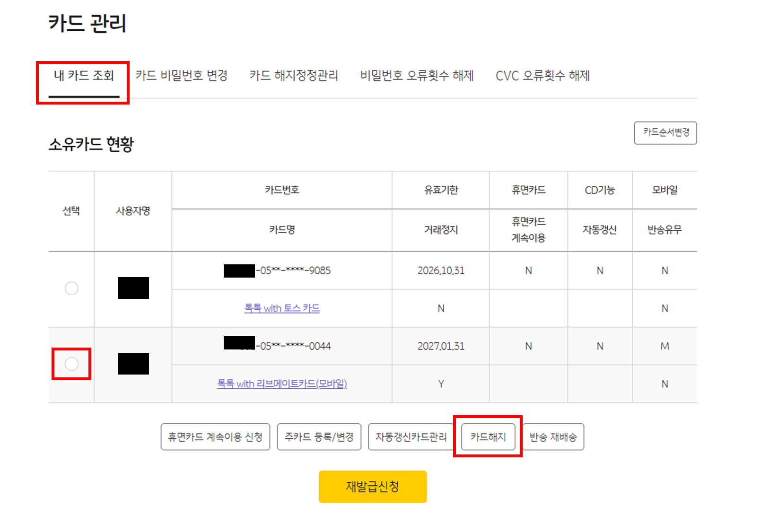Image resolution: width=770 pixels, height=532 pixels.
Task: Open 자동갱신카드관리 button
Action: (411, 437)
